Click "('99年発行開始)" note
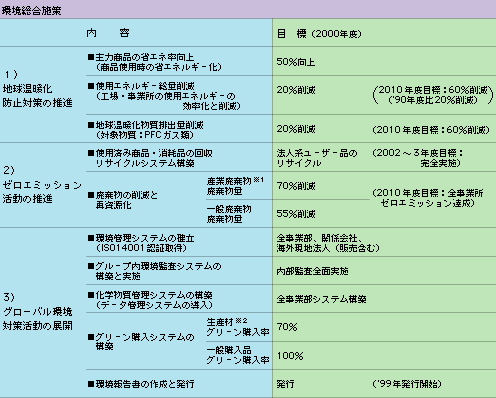 tap(407, 384)
